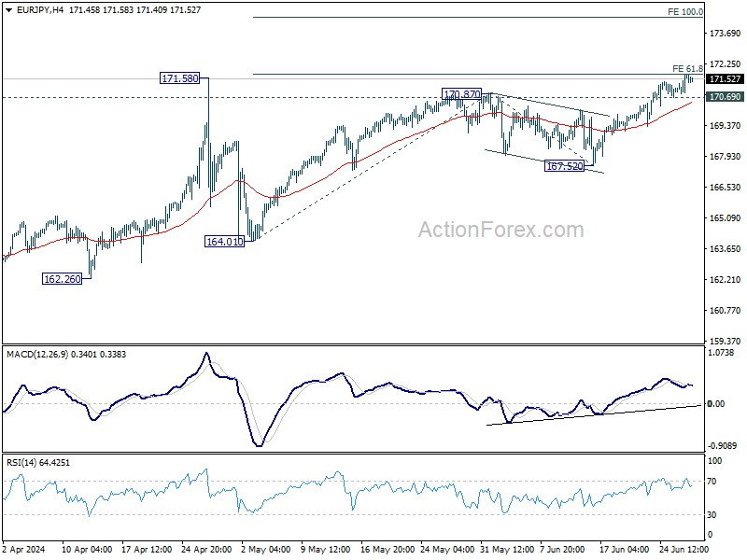The height and width of the screenshot is (560, 747).
Task: Select the 171.580 price label
Action: click(x=179, y=78)
